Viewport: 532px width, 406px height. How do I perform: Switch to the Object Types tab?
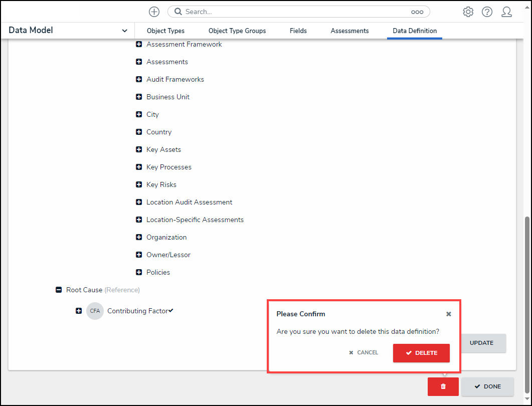click(165, 31)
